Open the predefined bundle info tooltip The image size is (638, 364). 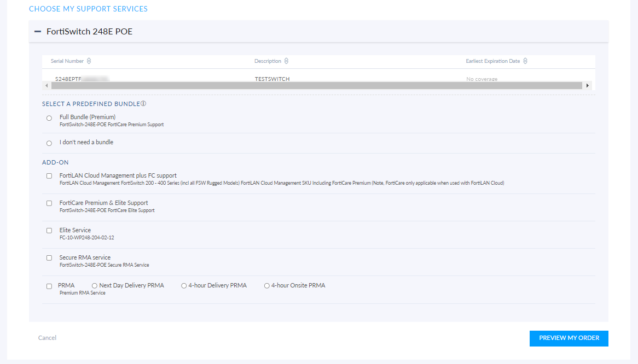pyautogui.click(x=143, y=103)
